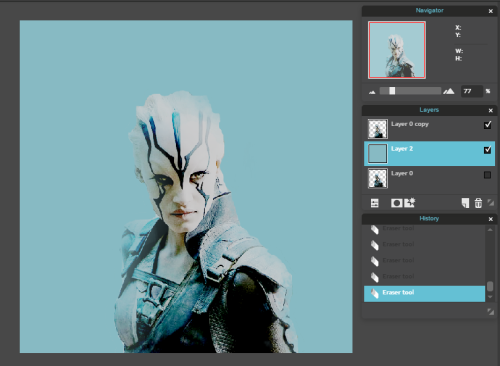Click History scrollbar down arrow
The height and width of the screenshot is (366, 500).
(x=490, y=297)
